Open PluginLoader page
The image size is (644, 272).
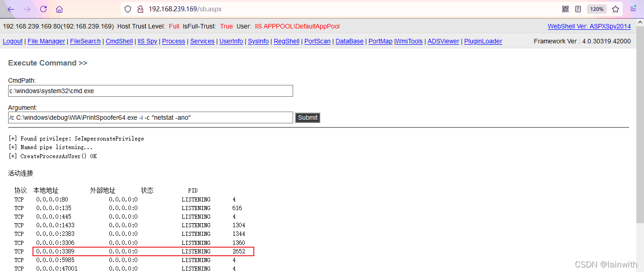coord(483,41)
